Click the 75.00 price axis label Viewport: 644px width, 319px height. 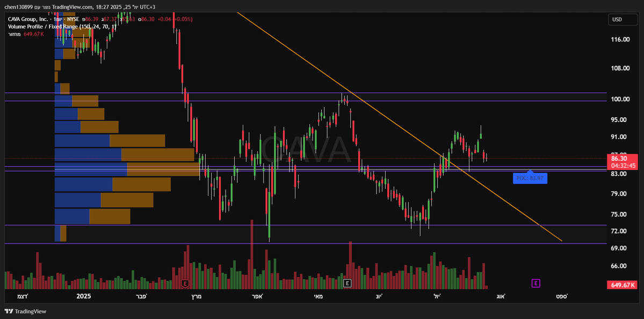coord(619,214)
